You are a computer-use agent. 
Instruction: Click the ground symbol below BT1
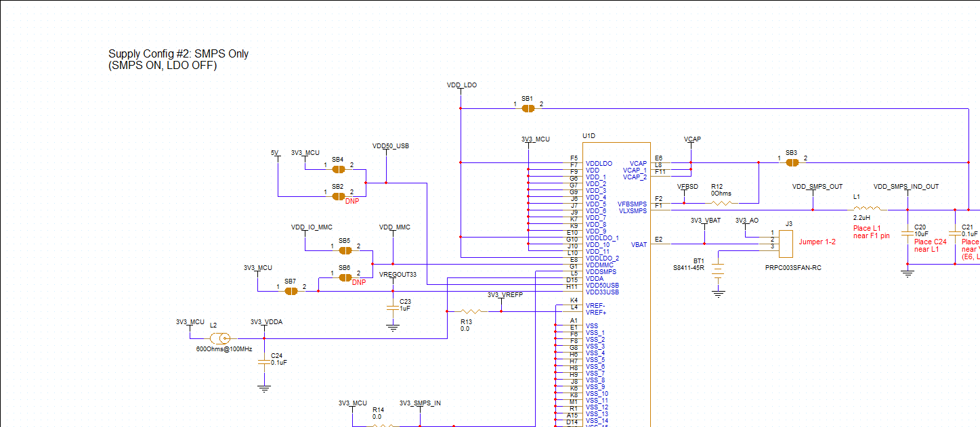coord(718,294)
